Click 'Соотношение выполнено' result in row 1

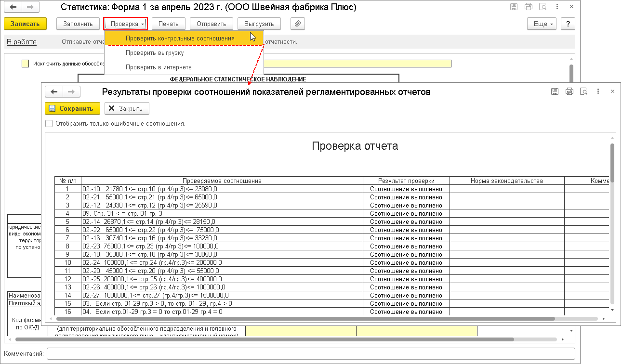(406, 189)
